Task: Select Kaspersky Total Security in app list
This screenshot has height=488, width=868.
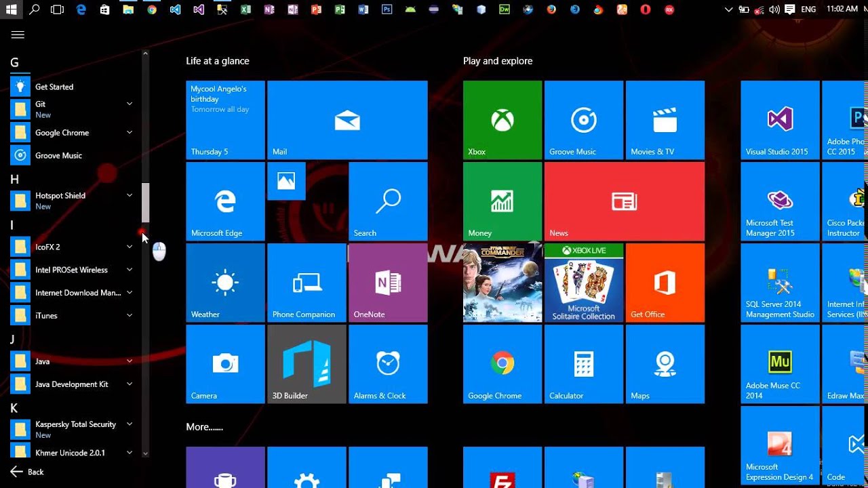Action: (73, 429)
